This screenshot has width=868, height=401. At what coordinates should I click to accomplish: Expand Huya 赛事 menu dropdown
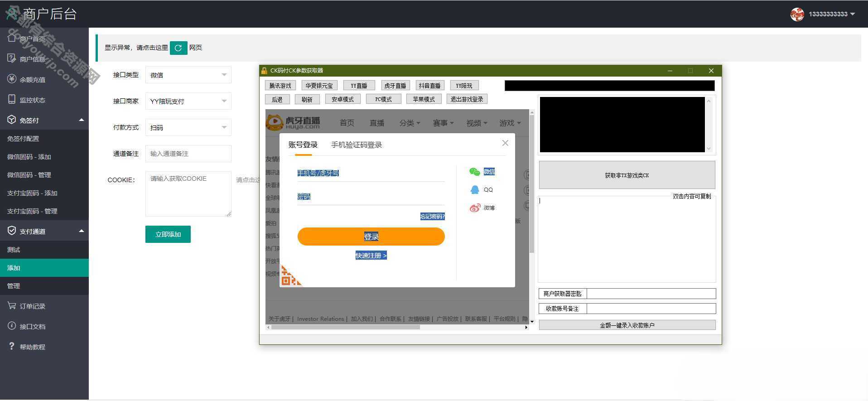click(x=443, y=123)
